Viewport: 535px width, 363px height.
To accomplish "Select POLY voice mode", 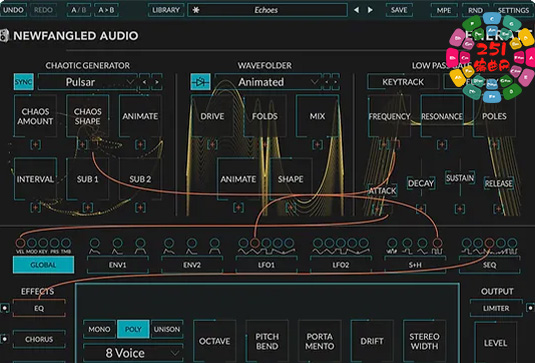I will (133, 329).
